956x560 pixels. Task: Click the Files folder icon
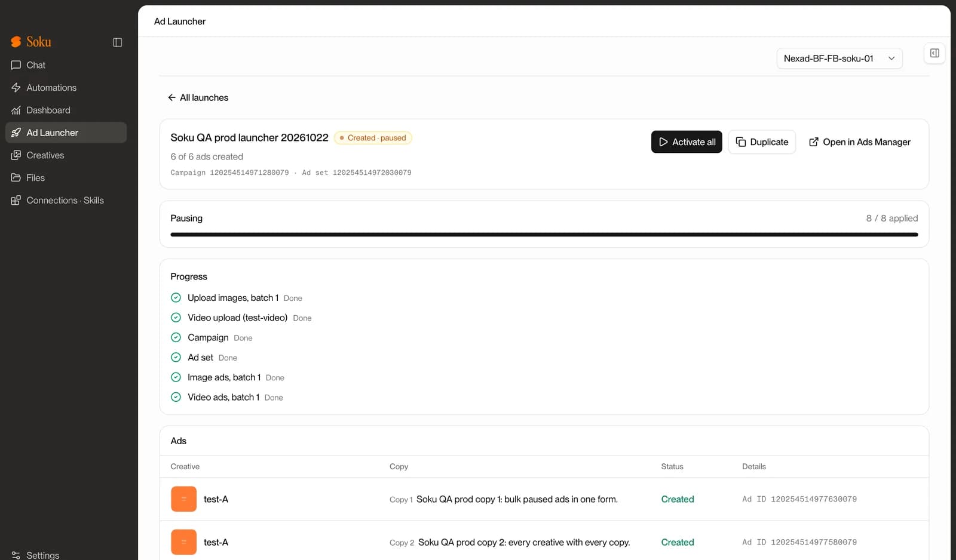[x=16, y=178]
